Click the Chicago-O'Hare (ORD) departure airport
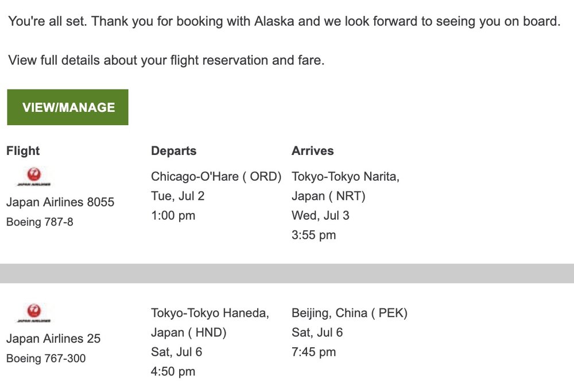Viewport: 574px width, 392px height. point(216,177)
